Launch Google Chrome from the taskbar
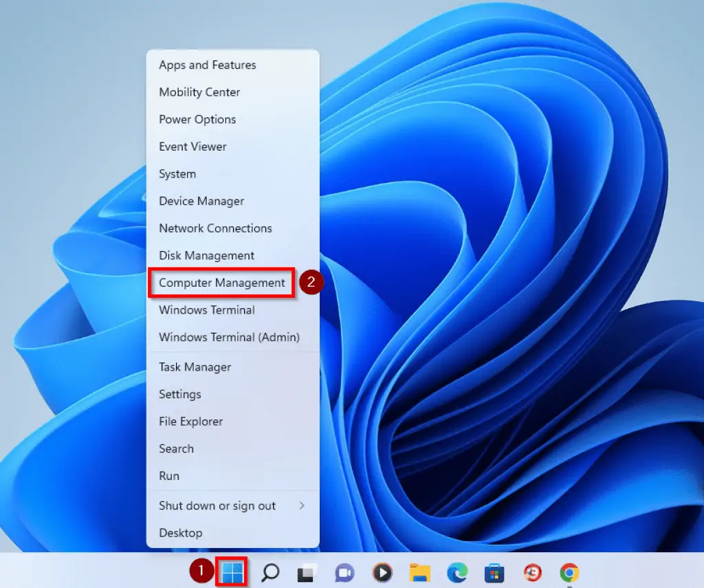Screen dimensions: 704x588 pos(569,572)
